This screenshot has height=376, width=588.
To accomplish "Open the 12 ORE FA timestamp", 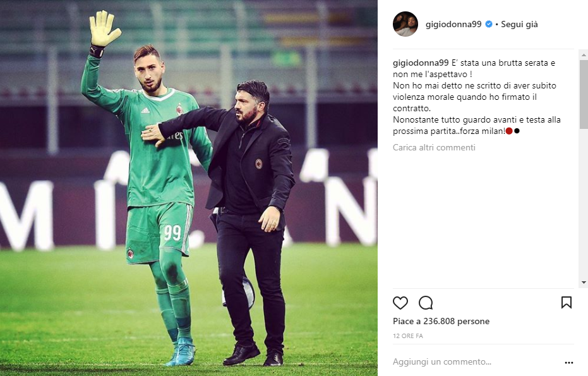I will [x=407, y=336].
